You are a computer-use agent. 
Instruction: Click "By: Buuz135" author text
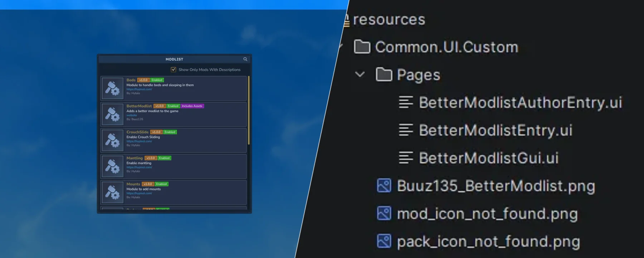(135, 119)
